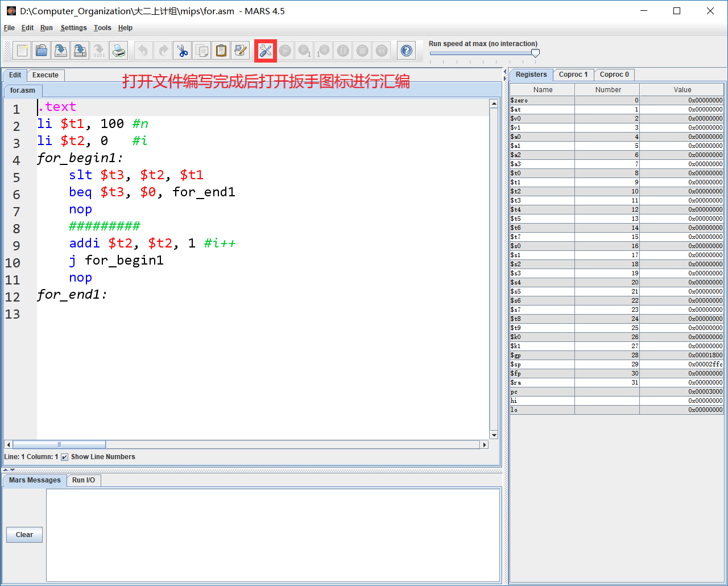Step one instruction forward
The image size is (728, 586).
click(304, 51)
